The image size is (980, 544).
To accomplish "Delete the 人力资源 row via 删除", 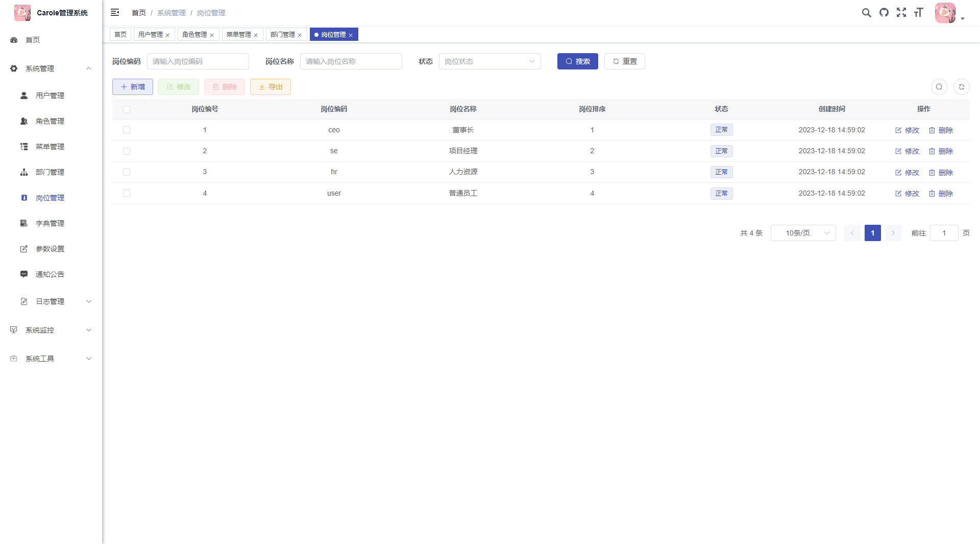I will pyautogui.click(x=941, y=173).
